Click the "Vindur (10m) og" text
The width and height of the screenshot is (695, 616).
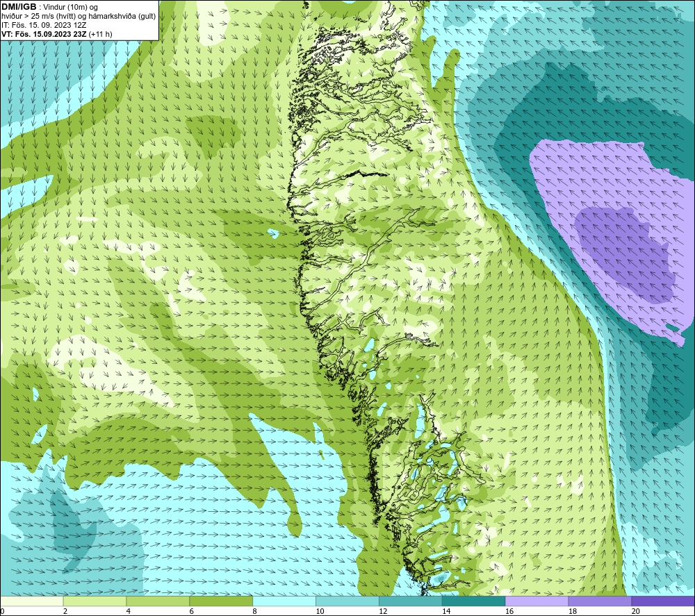(x=71, y=7)
